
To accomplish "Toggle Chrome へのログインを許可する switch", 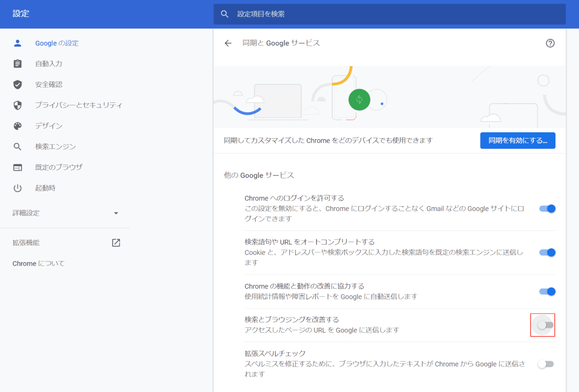I will (x=547, y=209).
